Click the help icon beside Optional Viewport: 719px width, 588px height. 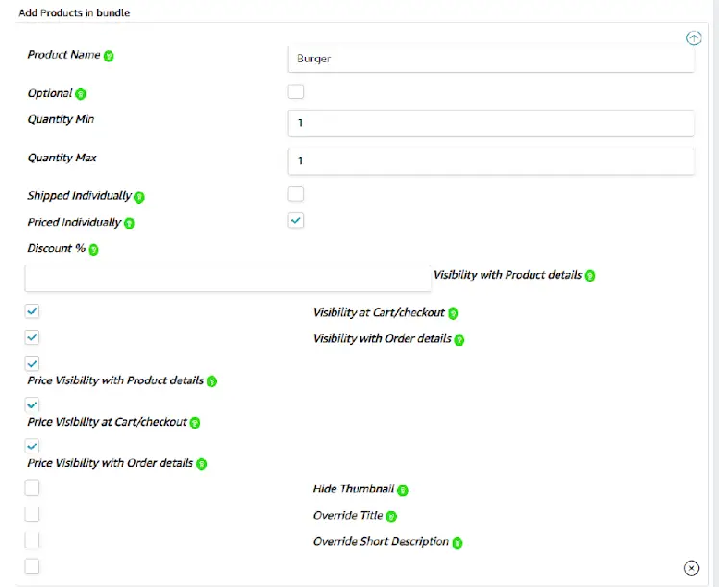click(80, 94)
